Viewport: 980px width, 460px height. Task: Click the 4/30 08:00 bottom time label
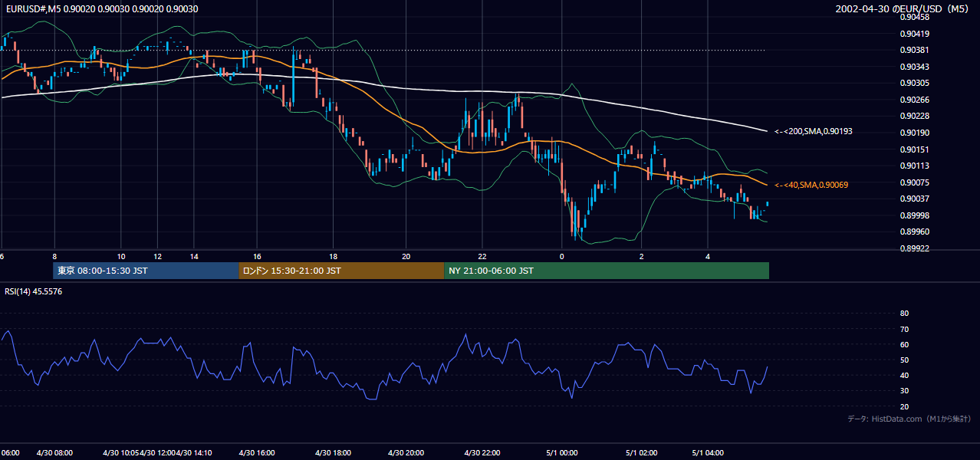(x=54, y=452)
